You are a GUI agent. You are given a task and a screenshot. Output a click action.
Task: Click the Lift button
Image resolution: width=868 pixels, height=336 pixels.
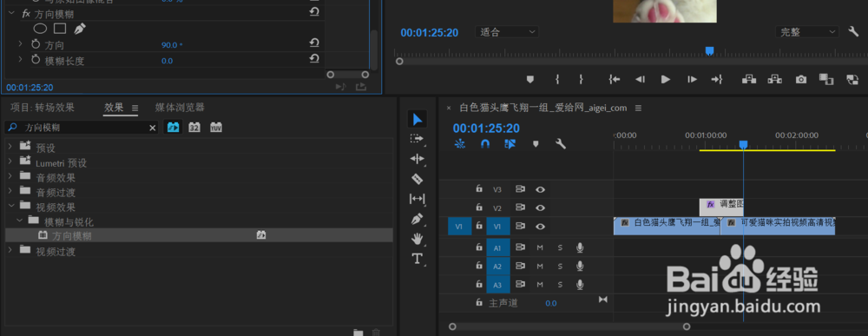749,79
